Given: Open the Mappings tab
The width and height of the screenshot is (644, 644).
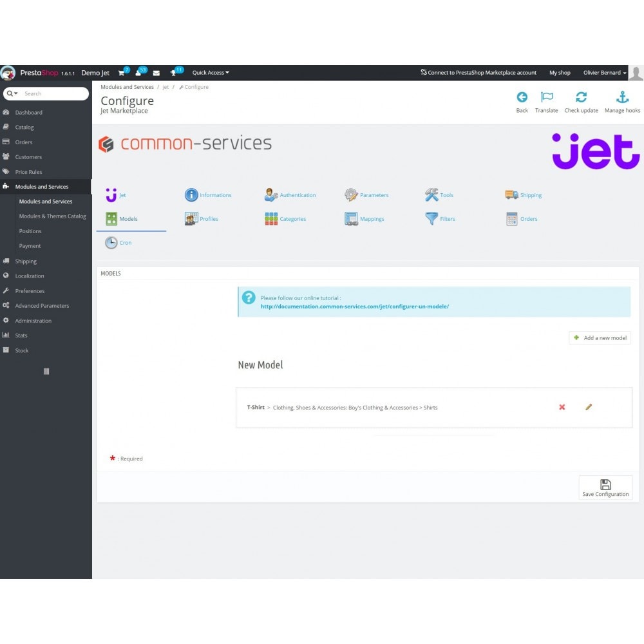Looking at the screenshot, I should 365,219.
